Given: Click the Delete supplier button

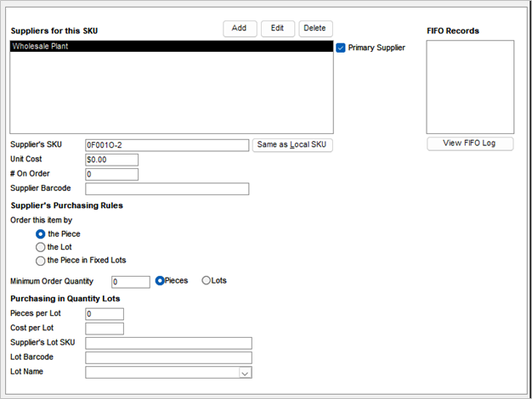Looking at the screenshot, I should pos(314,28).
